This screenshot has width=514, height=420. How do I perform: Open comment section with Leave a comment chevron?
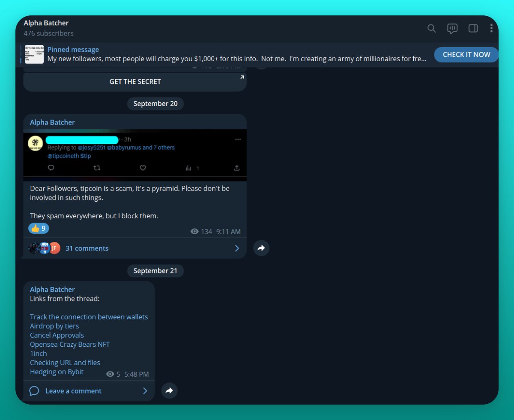pos(145,390)
